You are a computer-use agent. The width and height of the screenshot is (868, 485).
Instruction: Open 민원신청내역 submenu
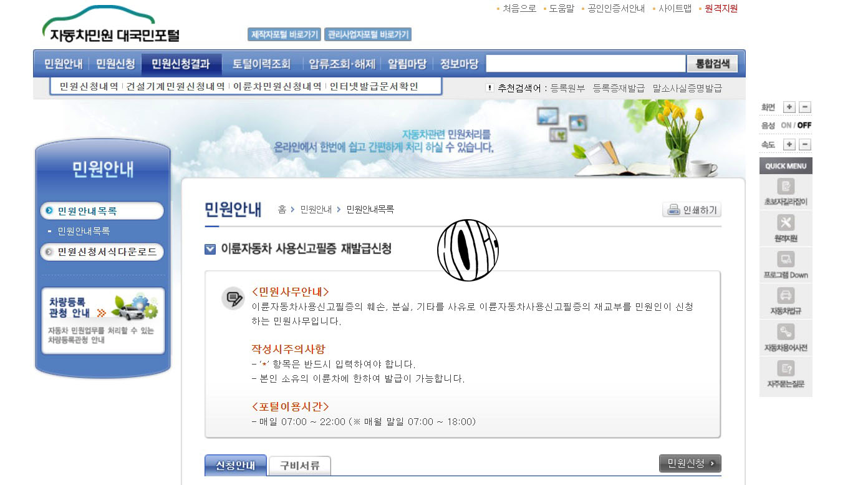click(89, 87)
